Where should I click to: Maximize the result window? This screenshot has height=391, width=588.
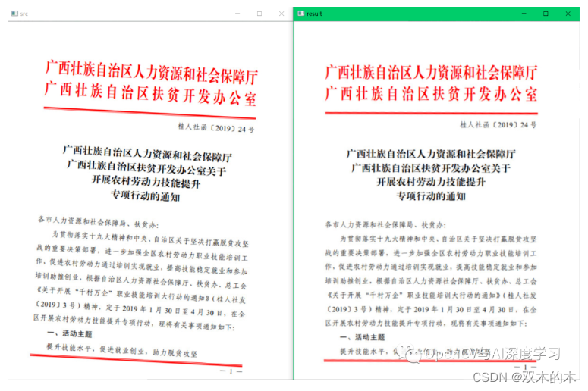pos(546,14)
